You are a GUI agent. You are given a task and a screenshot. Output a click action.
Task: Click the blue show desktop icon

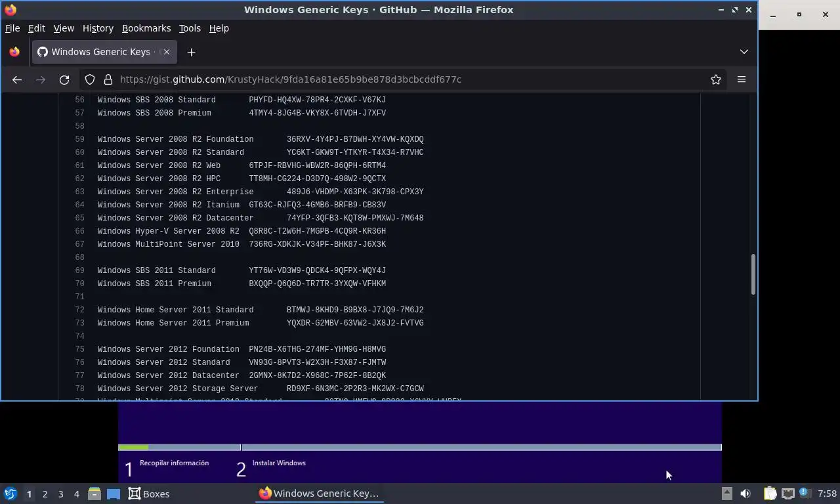[114, 493]
